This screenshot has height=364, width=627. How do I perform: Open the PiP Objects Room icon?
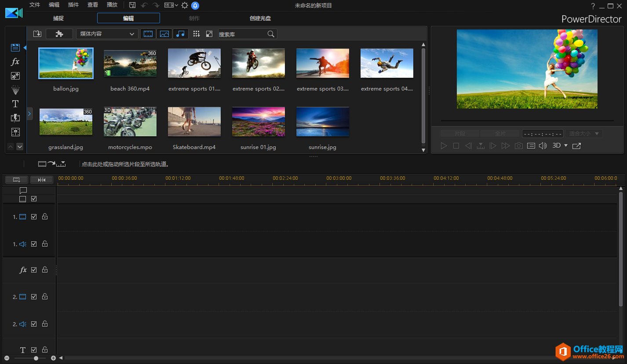[15, 76]
